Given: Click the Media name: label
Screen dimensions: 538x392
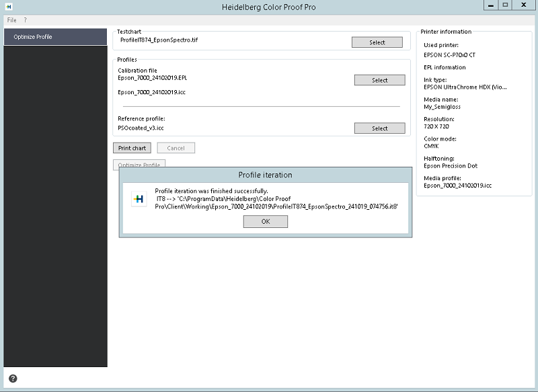Looking at the screenshot, I should pyautogui.click(x=441, y=99).
